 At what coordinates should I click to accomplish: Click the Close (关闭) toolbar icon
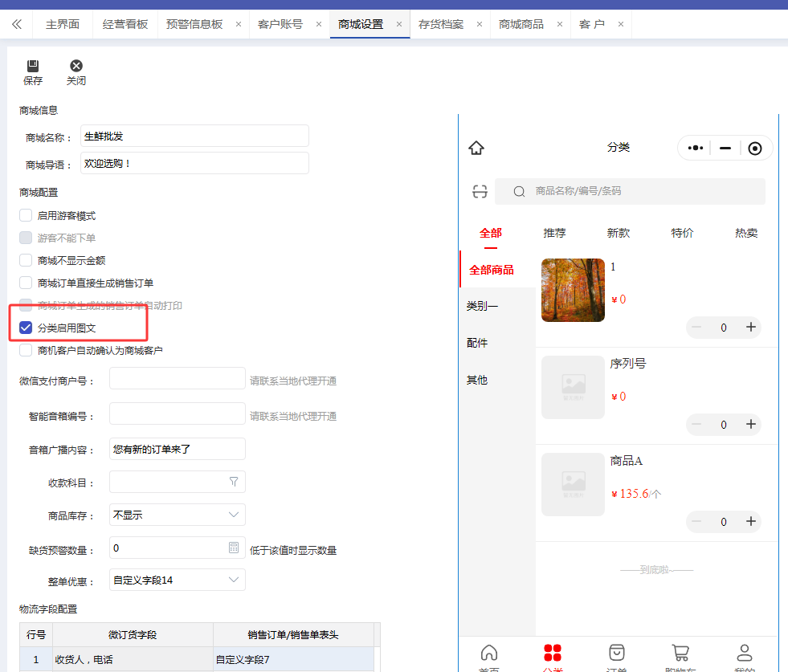pyautogui.click(x=76, y=66)
